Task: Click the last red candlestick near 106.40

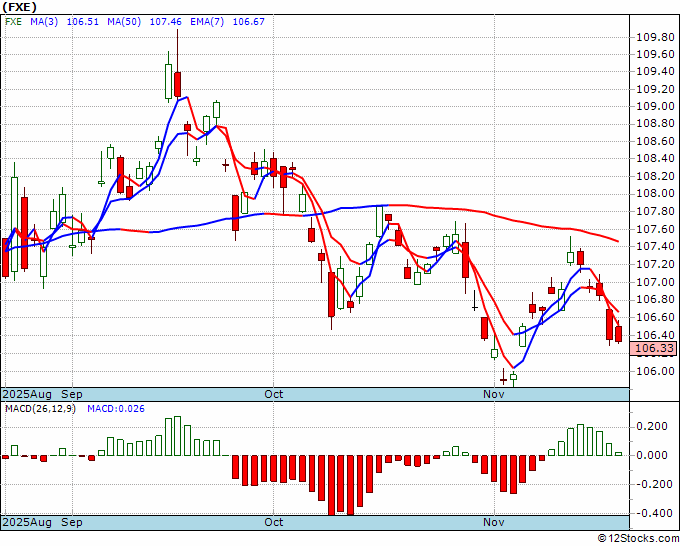Action: coord(619,333)
